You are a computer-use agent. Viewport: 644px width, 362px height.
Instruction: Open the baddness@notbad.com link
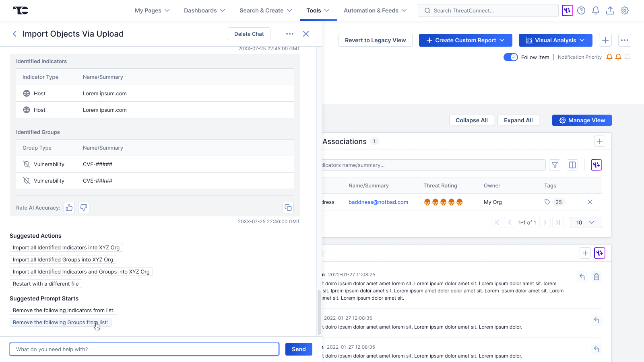[x=378, y=202]
